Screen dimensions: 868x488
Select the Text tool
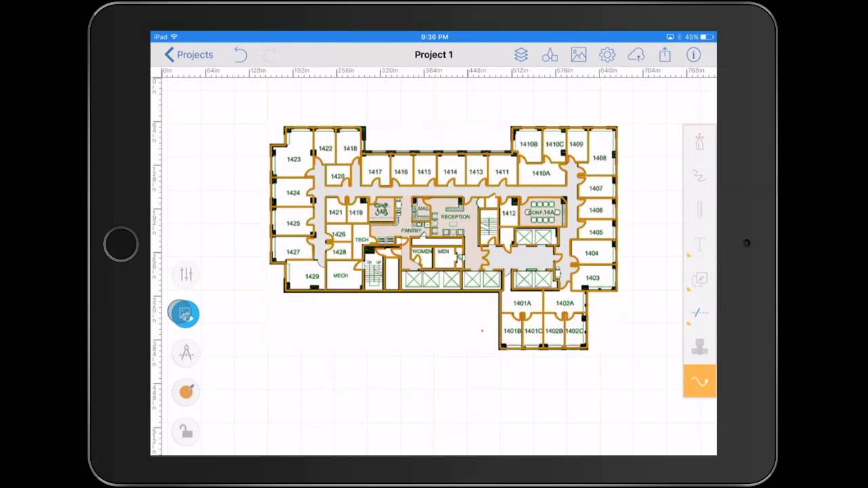pos(700,244)
